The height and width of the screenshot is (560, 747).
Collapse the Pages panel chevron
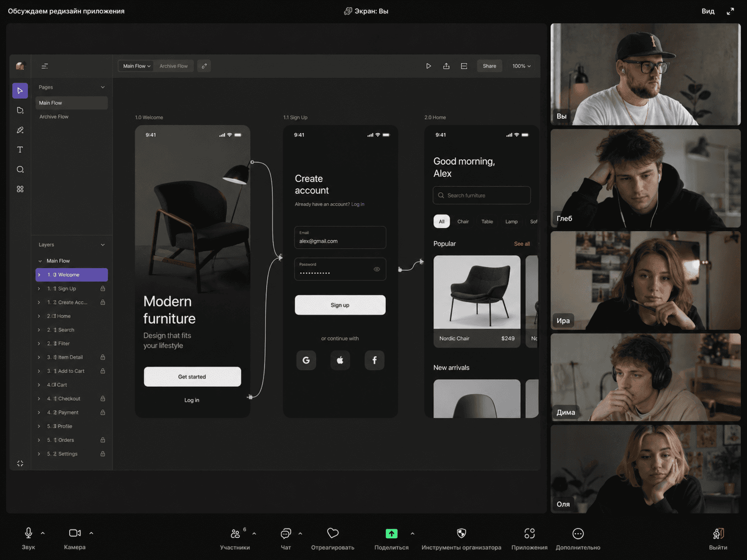(103, 87)
